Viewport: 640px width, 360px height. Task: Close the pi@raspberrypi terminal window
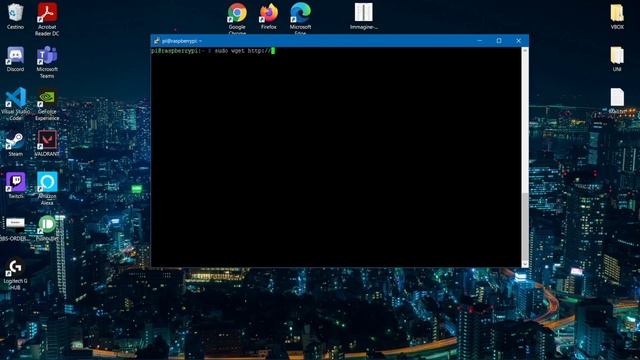coord(518,41)
